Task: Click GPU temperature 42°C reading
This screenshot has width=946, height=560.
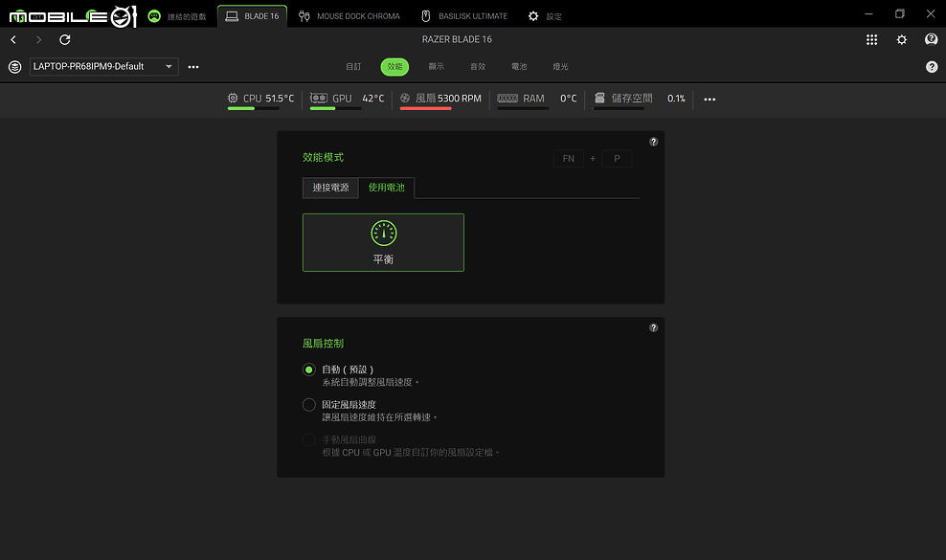Action: click(372, 99)
